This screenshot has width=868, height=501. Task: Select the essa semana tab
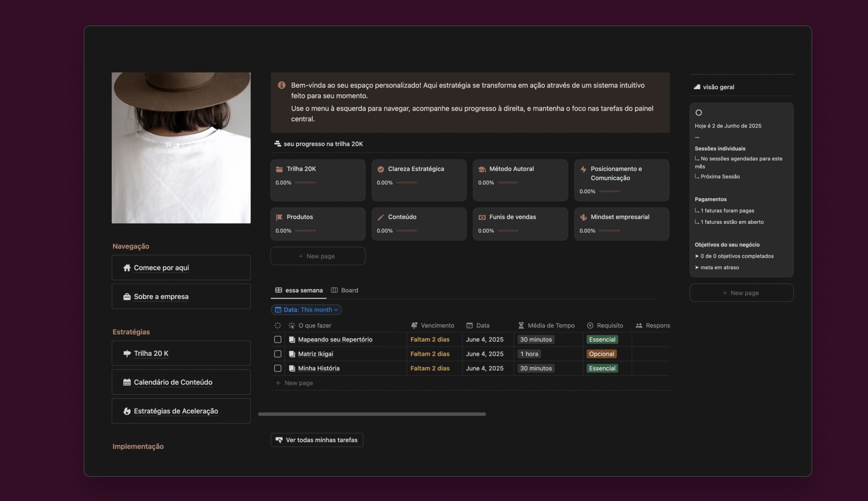point(303,290)
